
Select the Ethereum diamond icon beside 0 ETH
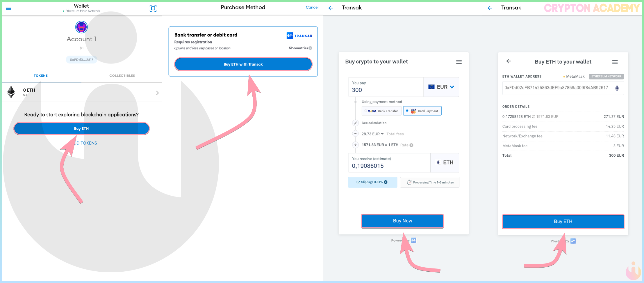click(x=11, y=92)
